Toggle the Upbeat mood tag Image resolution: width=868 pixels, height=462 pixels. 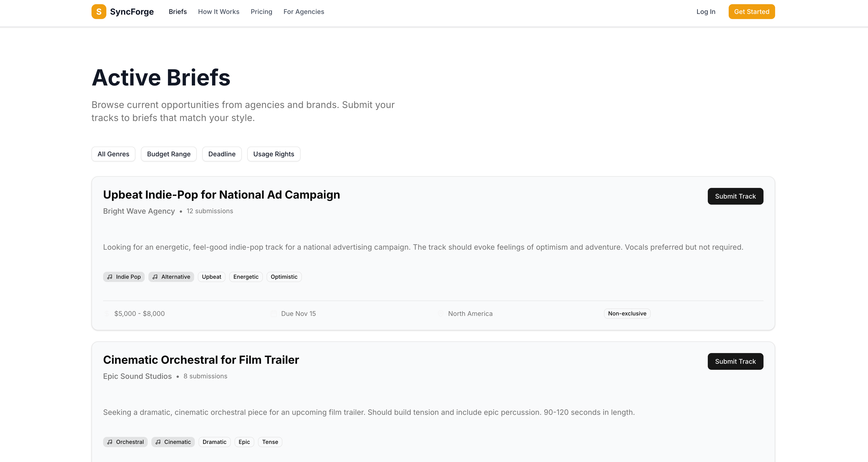coord(211,277)
